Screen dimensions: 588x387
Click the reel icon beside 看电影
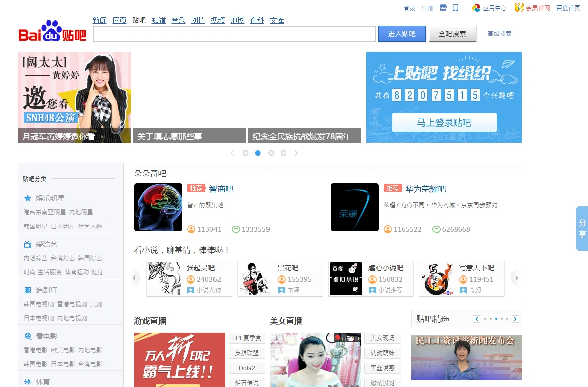coord(28,336)
